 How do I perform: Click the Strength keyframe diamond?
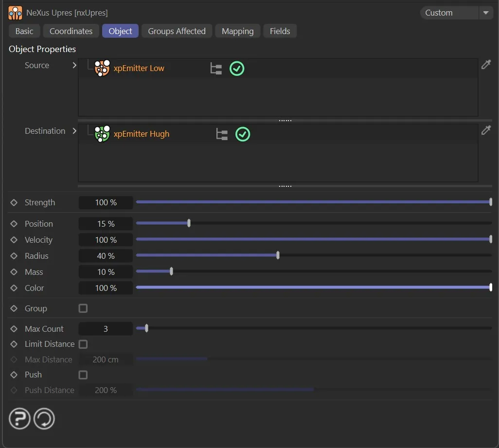[14, 202]
